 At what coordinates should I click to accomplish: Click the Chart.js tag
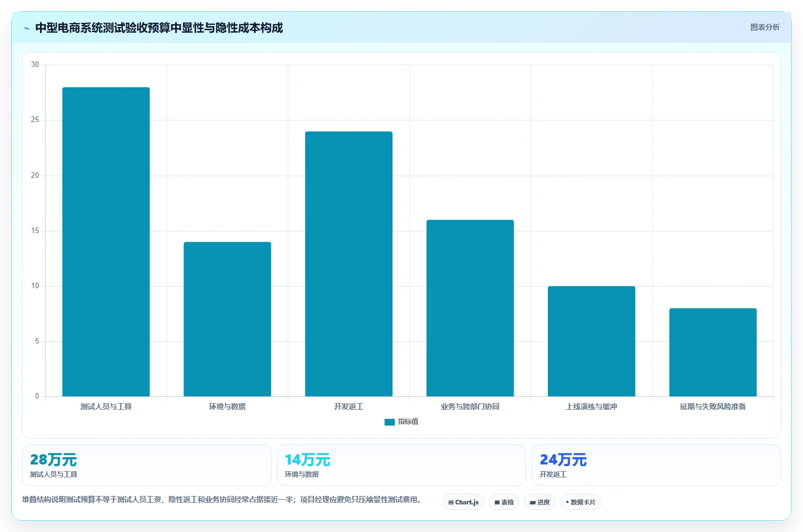[x=463, y=502]
